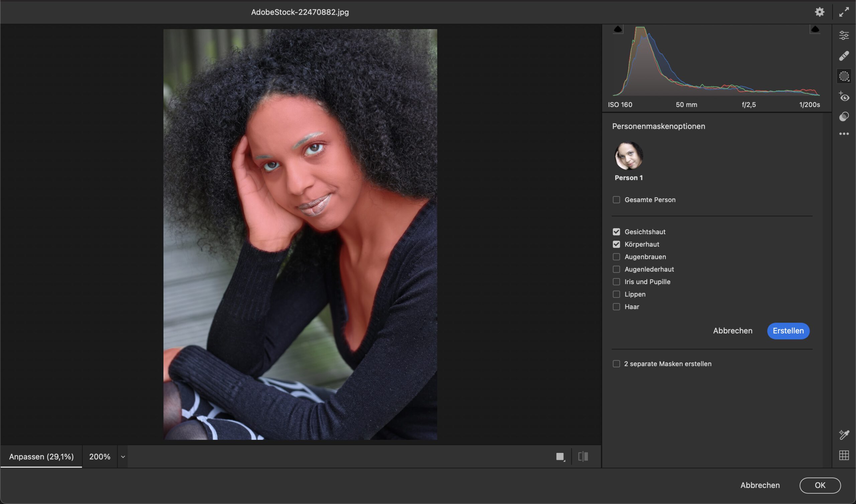
Task: Toggle the grid overlay icon
Action: pyautogui.click(x=844, y=455)
